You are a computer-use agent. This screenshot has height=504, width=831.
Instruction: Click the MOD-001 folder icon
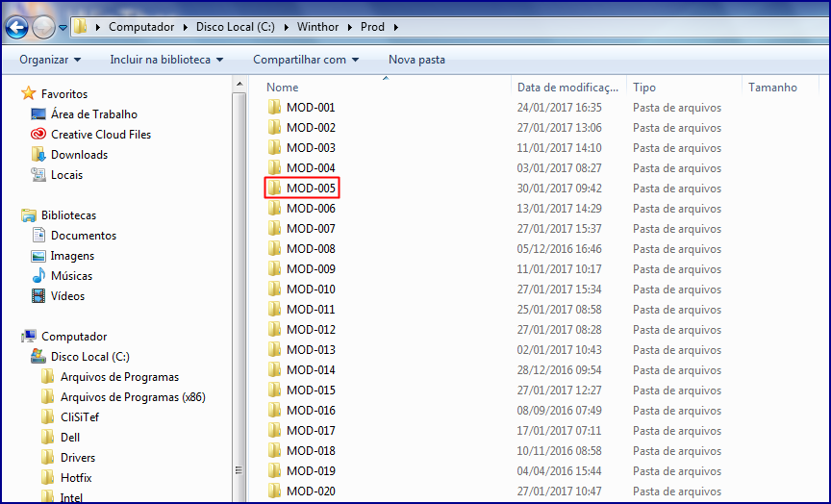pos(274,107)
